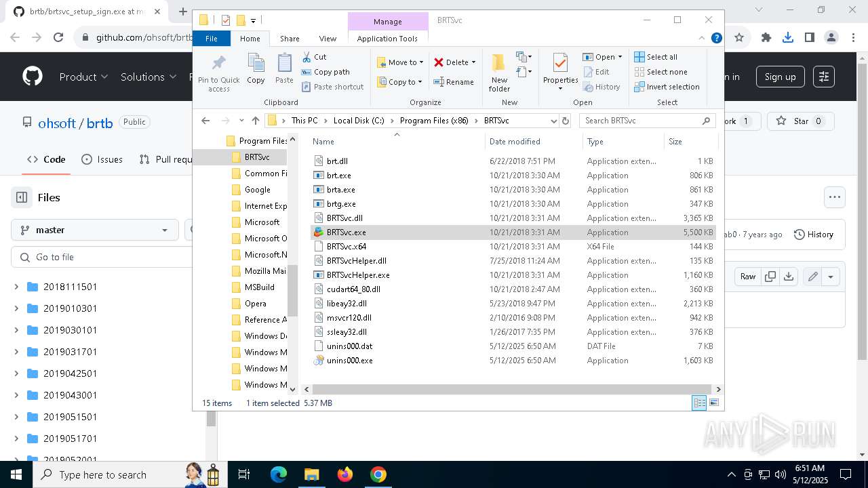The height and width of the screenshot is (488, 868).
Task: Click the Cut scissors icon
Action: 307,57
